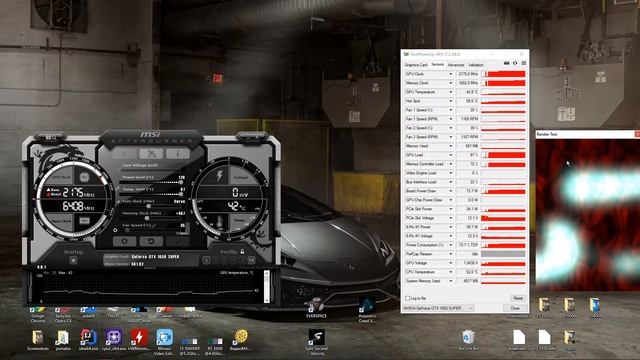Viewport: 640px width, 360px height.
Task: Open the GPU Temperature sensor dropdown
Action: click(x=451, y=92)
